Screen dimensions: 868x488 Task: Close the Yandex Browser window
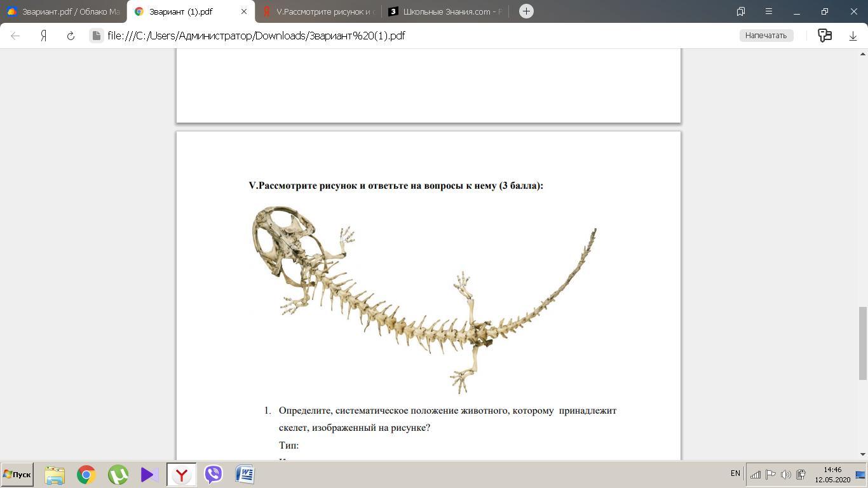(854, 11)
